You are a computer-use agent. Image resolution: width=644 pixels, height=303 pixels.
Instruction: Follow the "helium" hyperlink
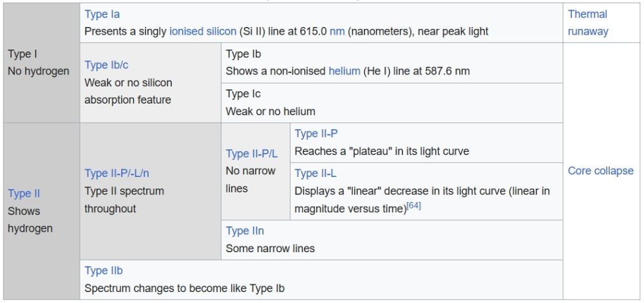344,71
